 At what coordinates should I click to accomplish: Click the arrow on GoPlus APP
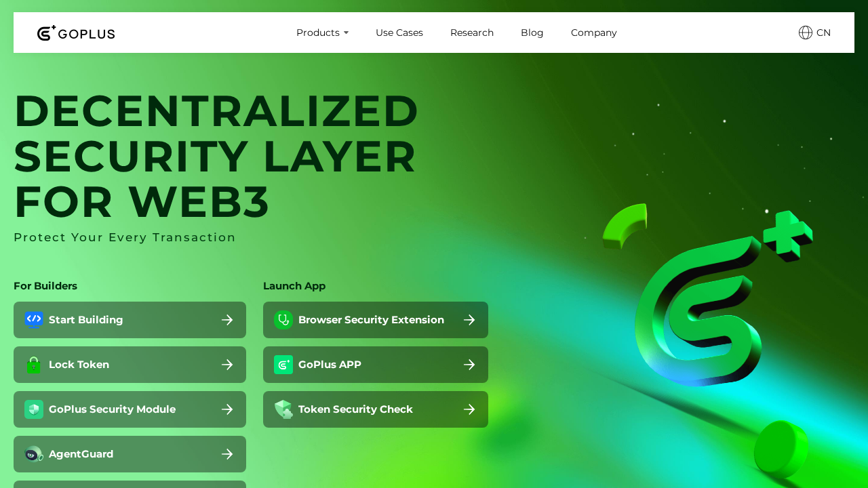coord(469,365)
